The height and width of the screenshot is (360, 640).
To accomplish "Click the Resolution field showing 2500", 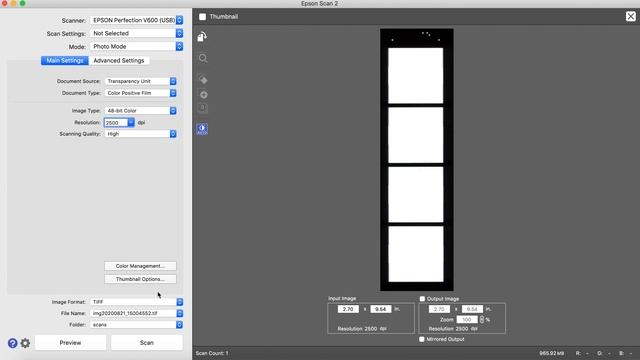I will [x=116, y=122].
